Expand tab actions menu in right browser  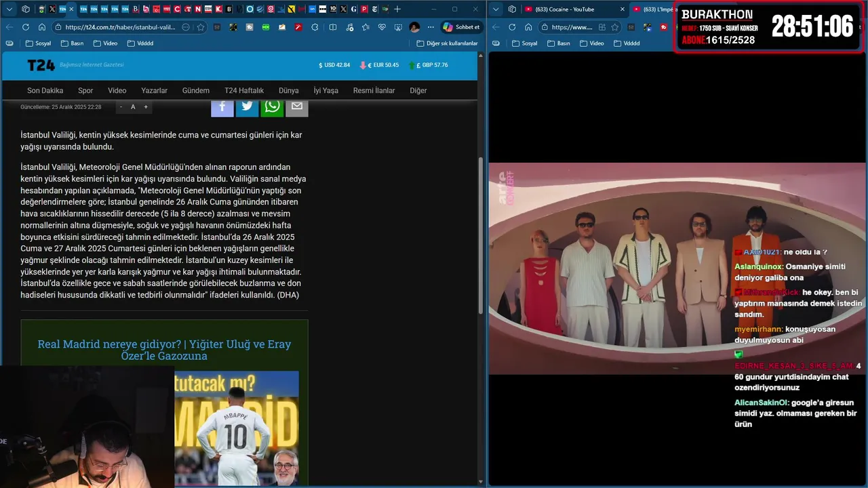click(x=496, y=9)
